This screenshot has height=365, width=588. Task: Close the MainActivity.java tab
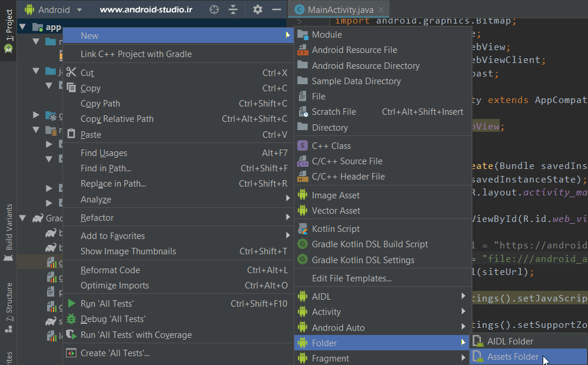[x=383, y=9]
